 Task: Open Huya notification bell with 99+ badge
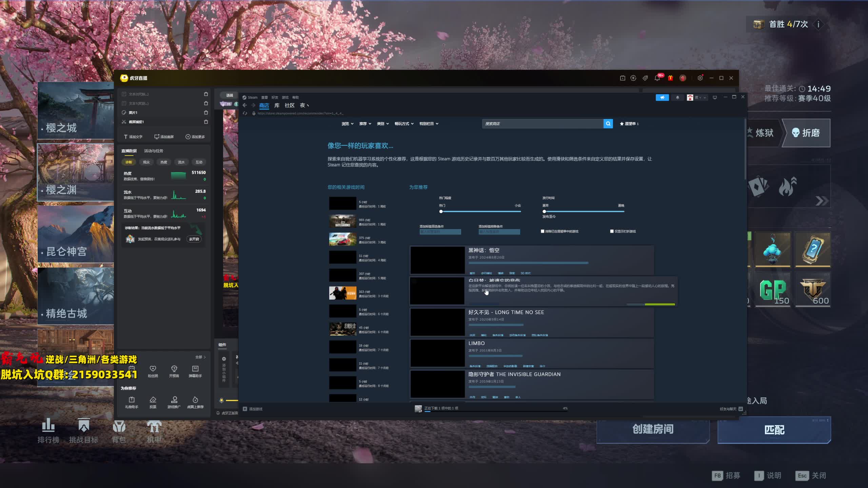(657, 78)
